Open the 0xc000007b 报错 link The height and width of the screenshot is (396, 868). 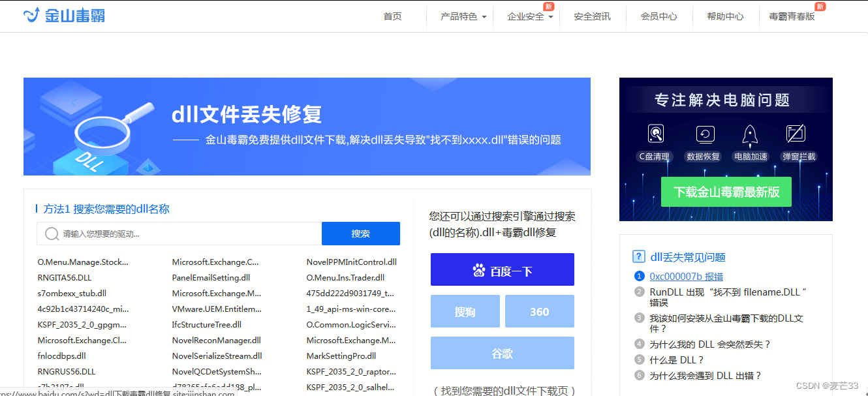pyautogui.click(x=687, y=277)
